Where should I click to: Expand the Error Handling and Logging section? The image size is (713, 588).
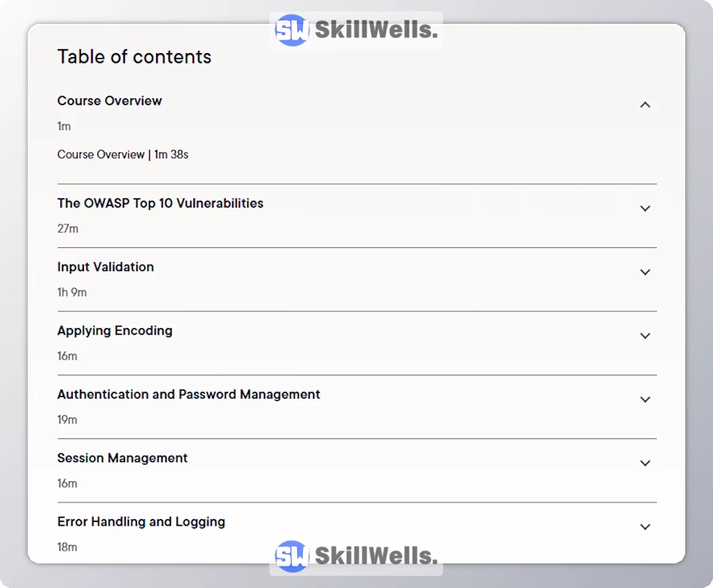click(x=645, y=526)
